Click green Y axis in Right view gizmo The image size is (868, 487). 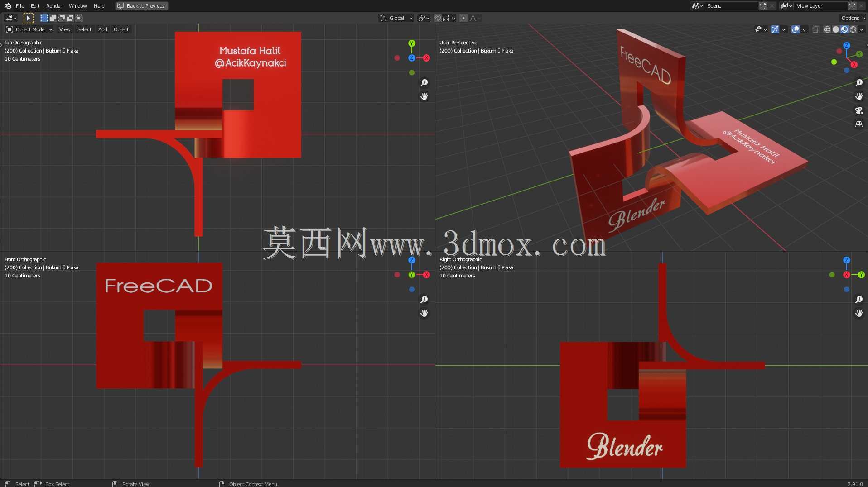coord(861,275)
